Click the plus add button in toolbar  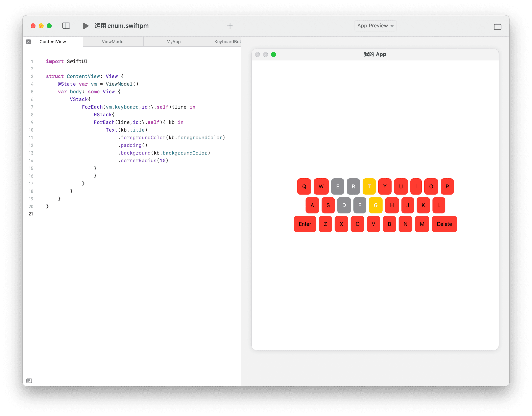(230, 26)
